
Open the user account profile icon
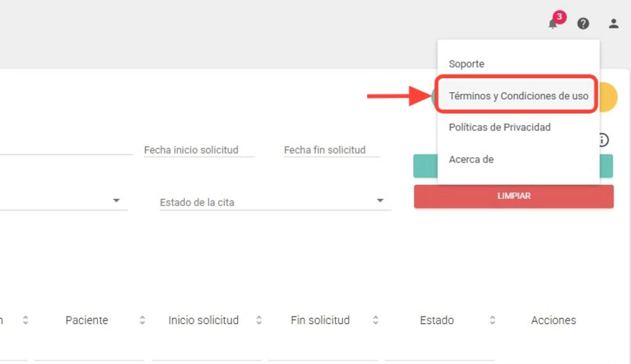(613, 23)
